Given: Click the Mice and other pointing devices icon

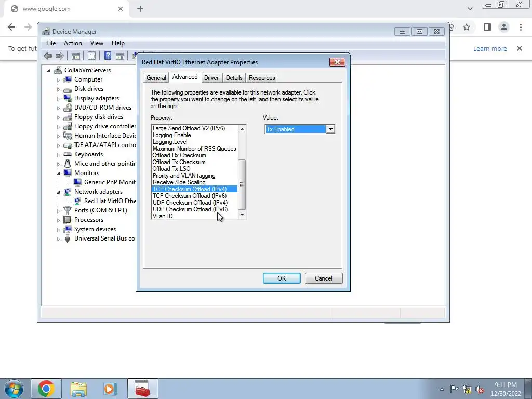Looking at the screenshot, I should point(68,164).
